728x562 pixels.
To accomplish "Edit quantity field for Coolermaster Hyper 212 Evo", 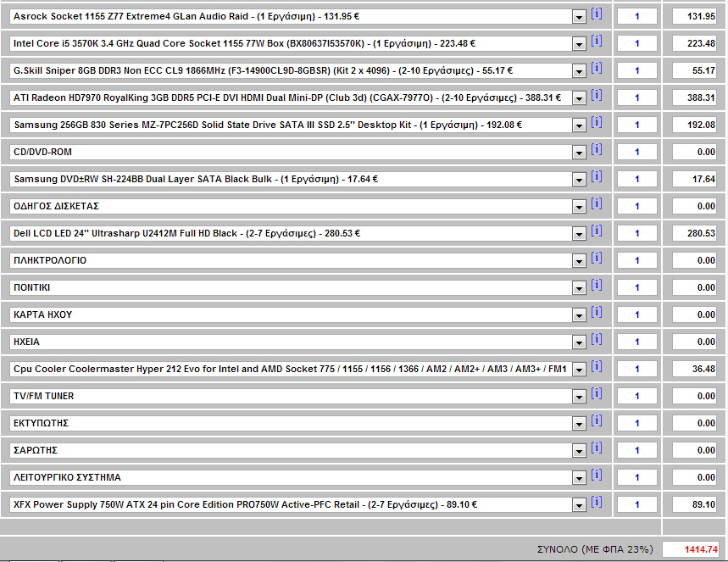I will [x=637, y=369].
